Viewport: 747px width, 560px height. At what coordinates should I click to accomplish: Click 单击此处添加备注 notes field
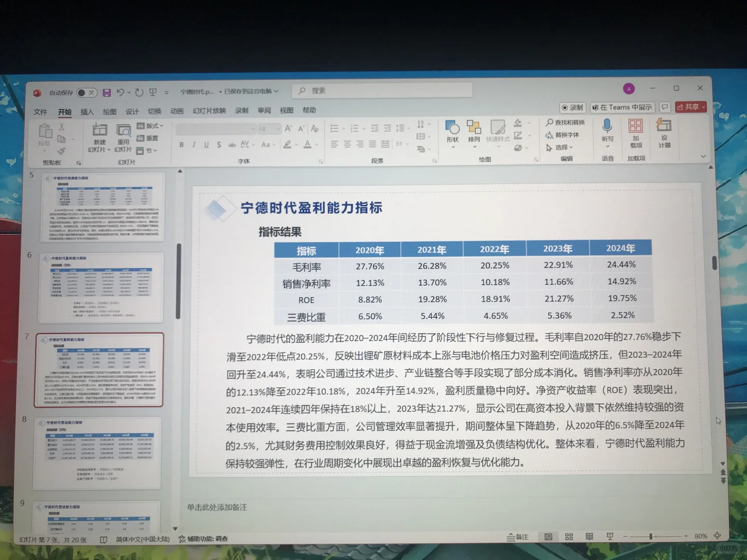pos(217,507)
